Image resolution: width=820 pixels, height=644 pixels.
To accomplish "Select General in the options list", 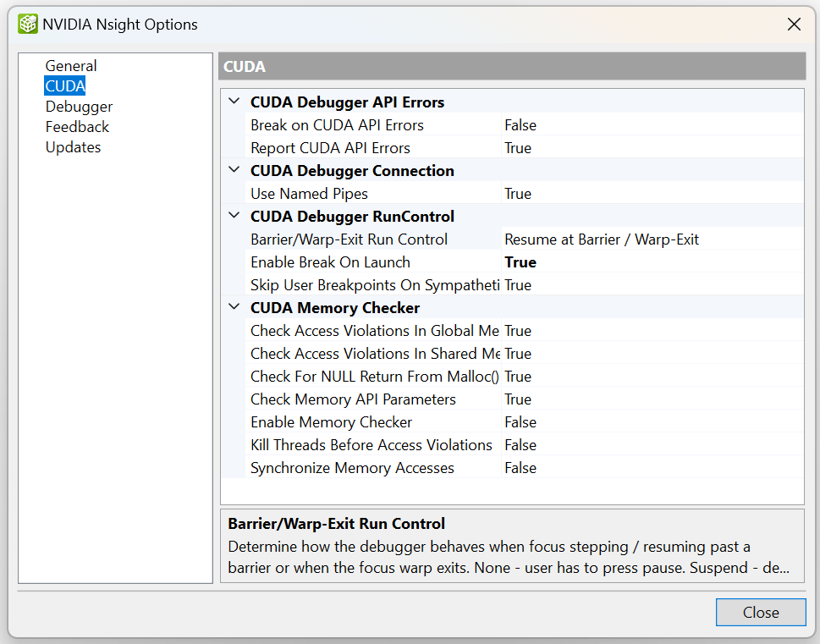I will [x=71, y=66].
